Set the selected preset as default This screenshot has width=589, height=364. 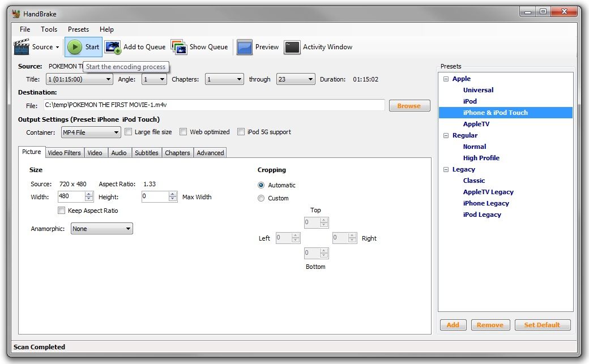(542, 324)
